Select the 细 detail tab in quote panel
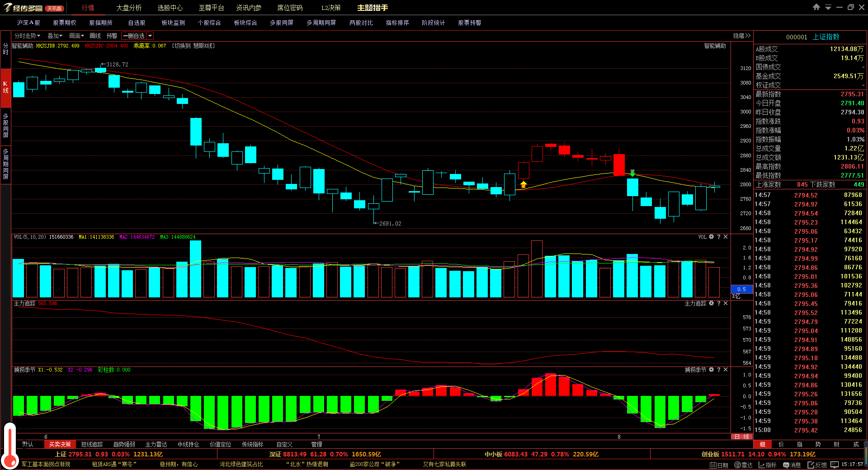This screenshot has width=868, height=470. pyautogui.click(x=763, y=444)
